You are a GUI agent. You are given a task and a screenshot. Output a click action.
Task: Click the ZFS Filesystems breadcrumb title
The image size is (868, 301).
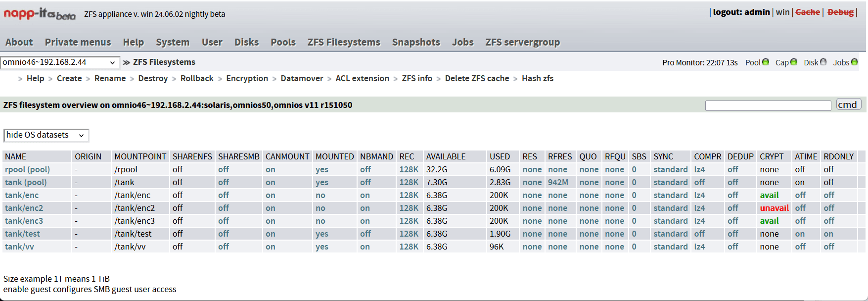(x=164, y=62)
